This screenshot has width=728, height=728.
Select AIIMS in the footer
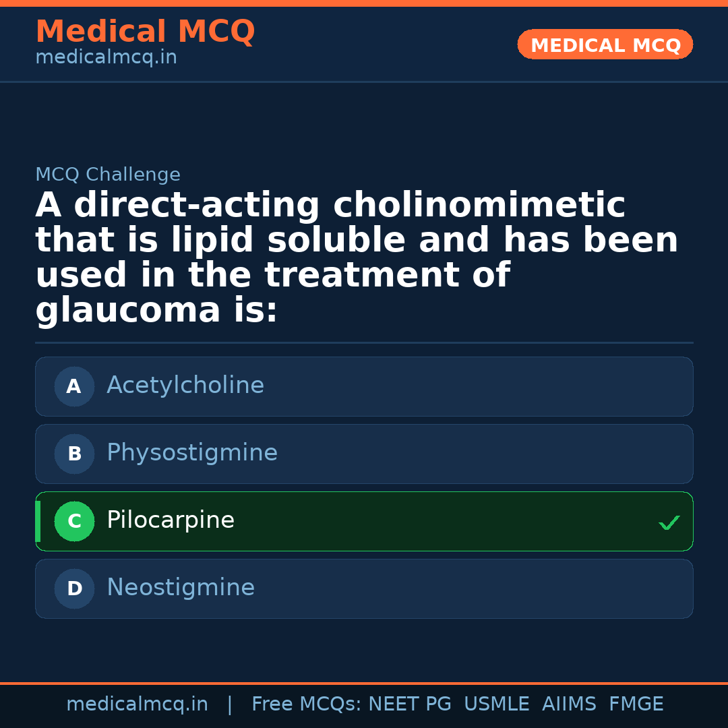[x=569, y=704]
